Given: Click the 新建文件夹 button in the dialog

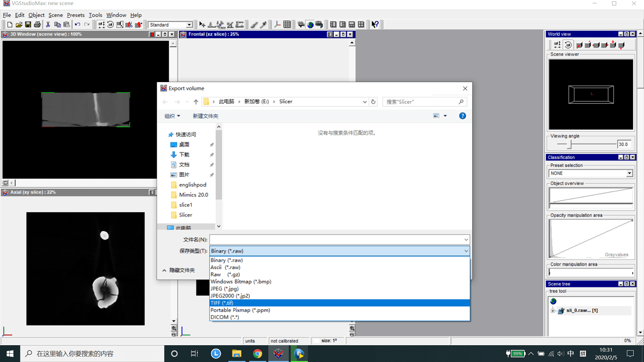Looking at the screenshot, I should 205,116.
